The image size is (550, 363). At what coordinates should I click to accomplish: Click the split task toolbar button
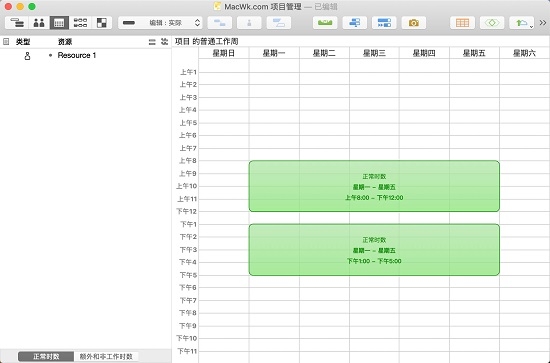[x=249, y=23]
